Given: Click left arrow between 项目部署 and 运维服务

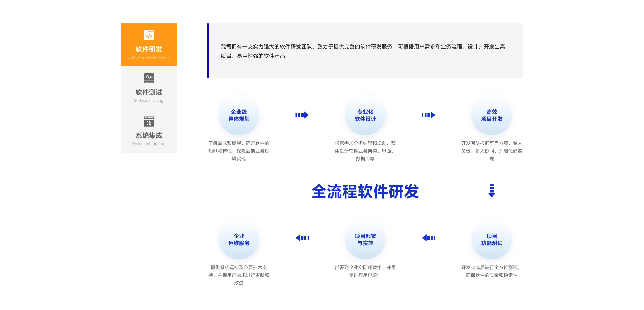Looking at the screenshot, I should point(302,238).
